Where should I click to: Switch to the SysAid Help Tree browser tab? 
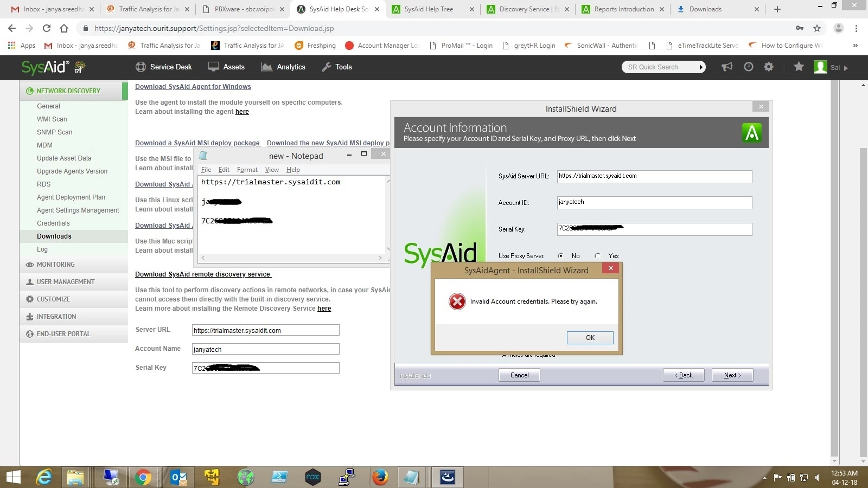(433, 9)
